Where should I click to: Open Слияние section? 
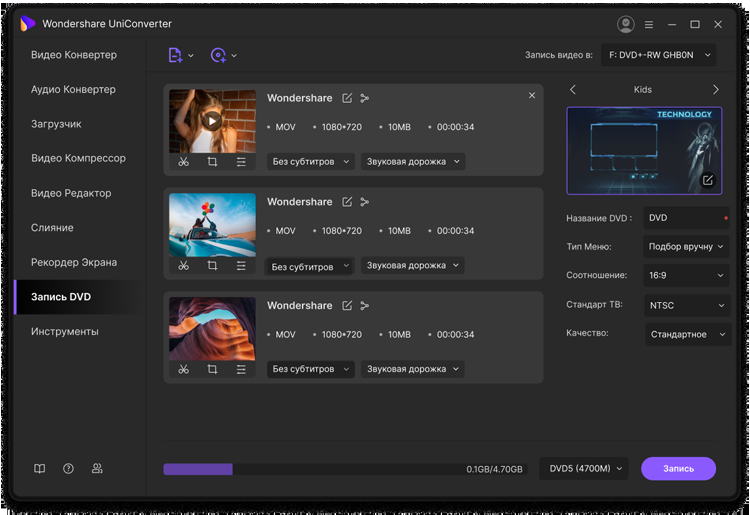(x=52, y=228)
